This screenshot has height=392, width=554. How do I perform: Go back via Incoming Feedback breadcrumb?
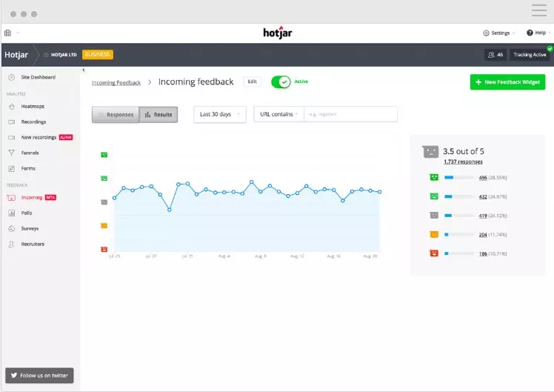pos(116,83)
